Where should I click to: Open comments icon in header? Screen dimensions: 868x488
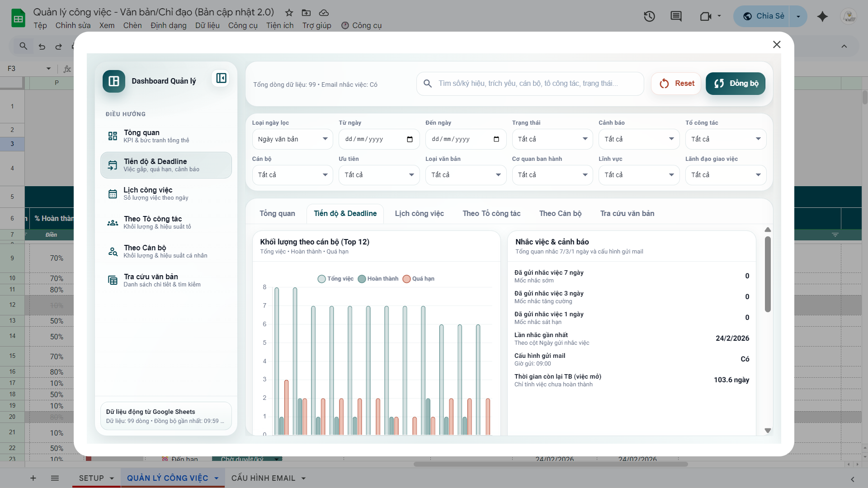click(676, 17)
